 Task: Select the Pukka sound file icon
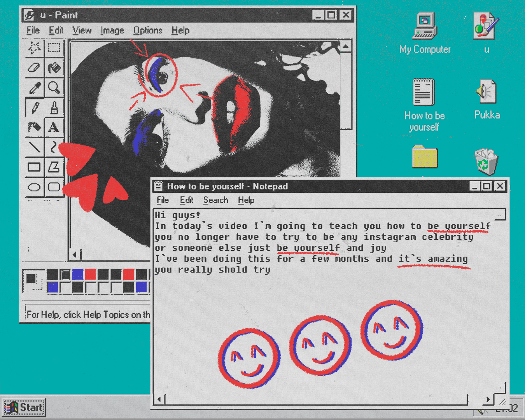tap(487, 100)
